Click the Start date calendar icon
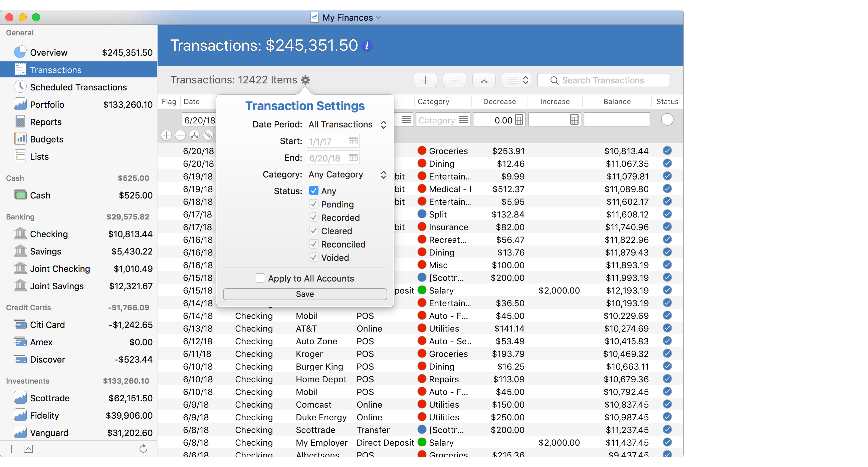868x467 pixels. click(353, 141)
